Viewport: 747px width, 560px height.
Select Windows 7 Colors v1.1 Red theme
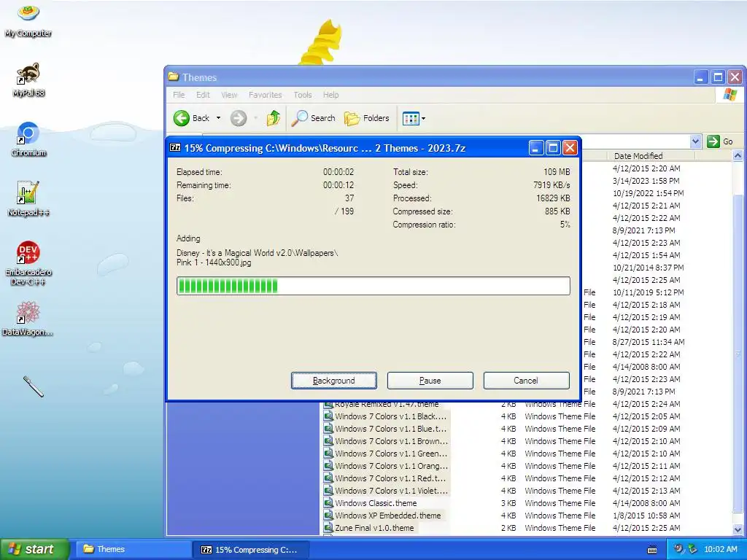pos(391,478)
